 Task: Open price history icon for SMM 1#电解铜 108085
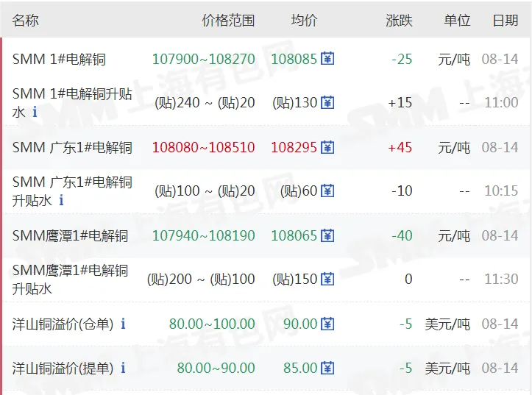click(x=327, y=59)
